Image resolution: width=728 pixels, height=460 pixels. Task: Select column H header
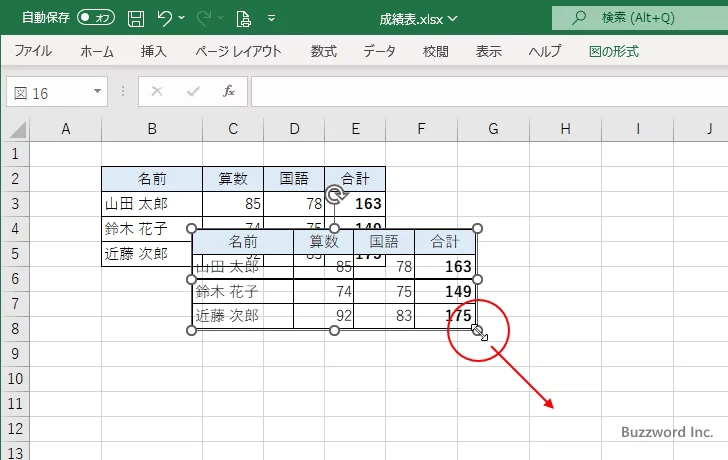click(x=566, y=129)
